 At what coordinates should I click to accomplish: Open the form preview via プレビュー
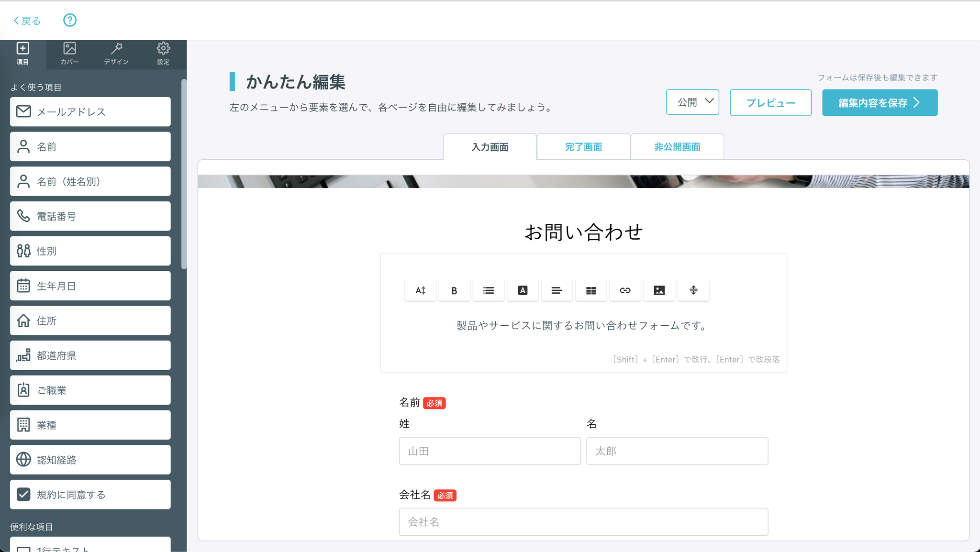click(770, 102)
